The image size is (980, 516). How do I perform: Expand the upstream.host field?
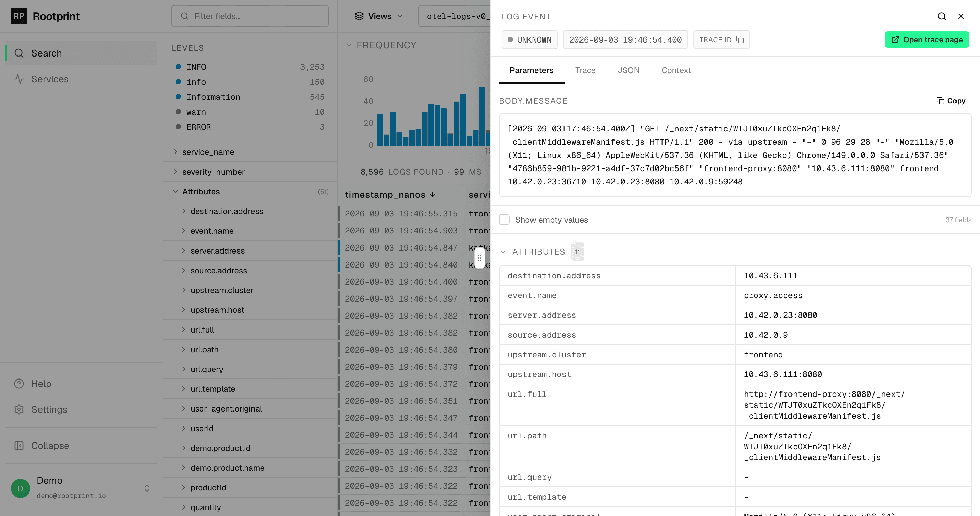250,310
